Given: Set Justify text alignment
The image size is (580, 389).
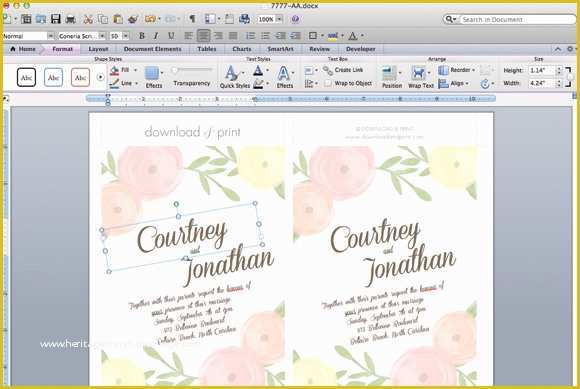Looking at the screenshot, I should point(233,35).
